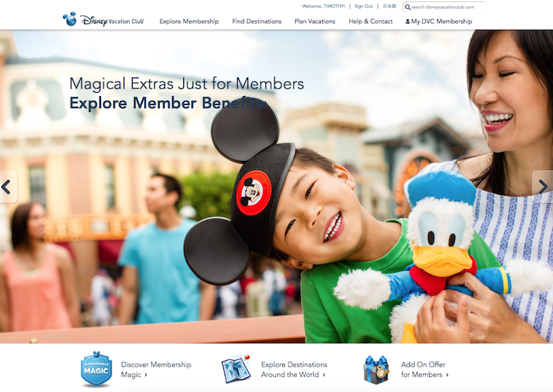Click the magnifying glass search icon
The image size is (553, 392).
[x=408, y=7]
